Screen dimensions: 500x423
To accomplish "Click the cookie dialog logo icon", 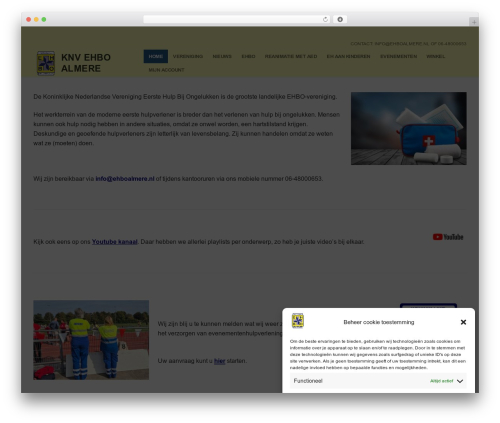I will tap(298, 321).
